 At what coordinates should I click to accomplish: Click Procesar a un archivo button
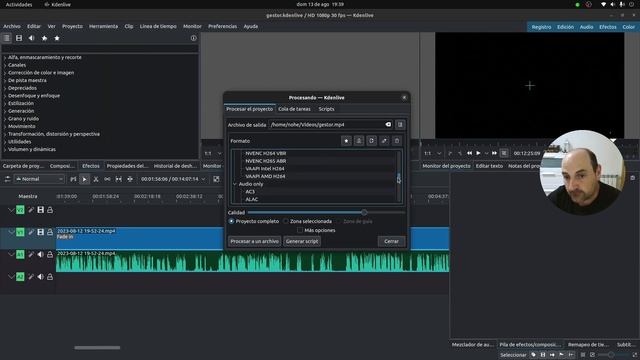pos(254,241)
